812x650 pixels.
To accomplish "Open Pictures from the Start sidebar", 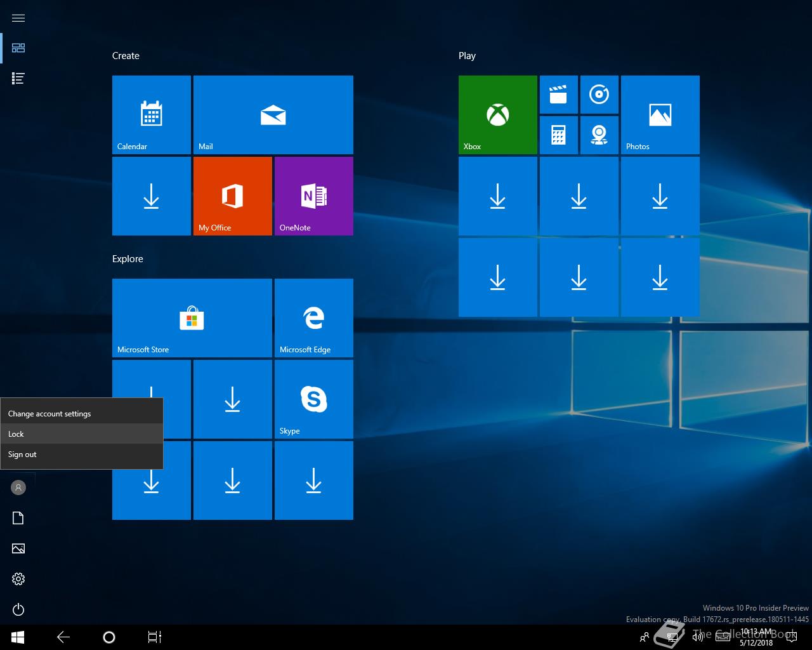I will (18, 548).
